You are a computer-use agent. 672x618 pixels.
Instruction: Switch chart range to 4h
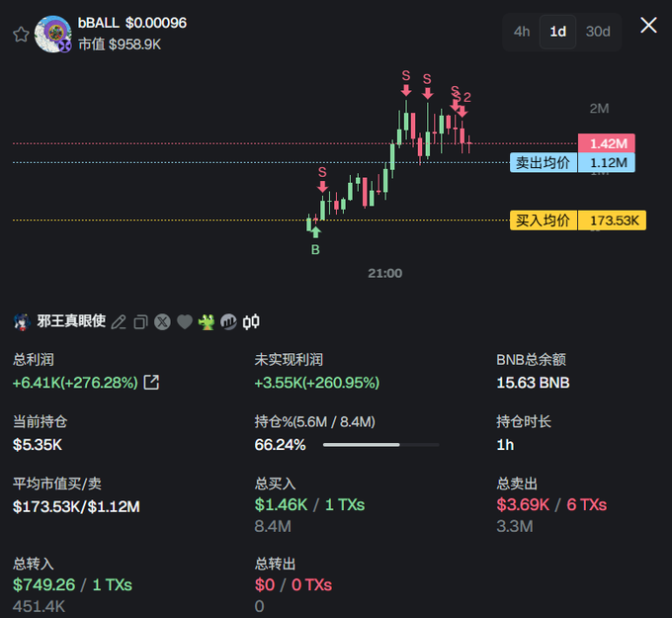[x=522, y=32]
